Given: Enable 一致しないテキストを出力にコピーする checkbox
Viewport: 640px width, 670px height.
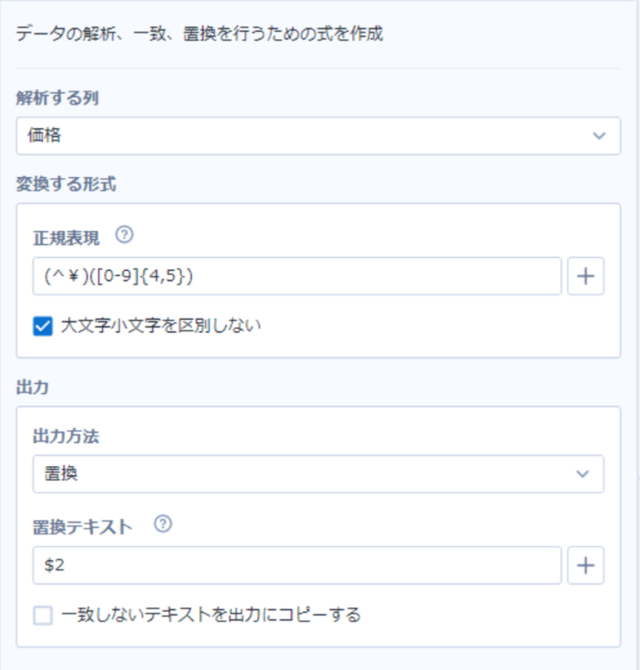Looking at the screenshot, I should tap(43, 615).
